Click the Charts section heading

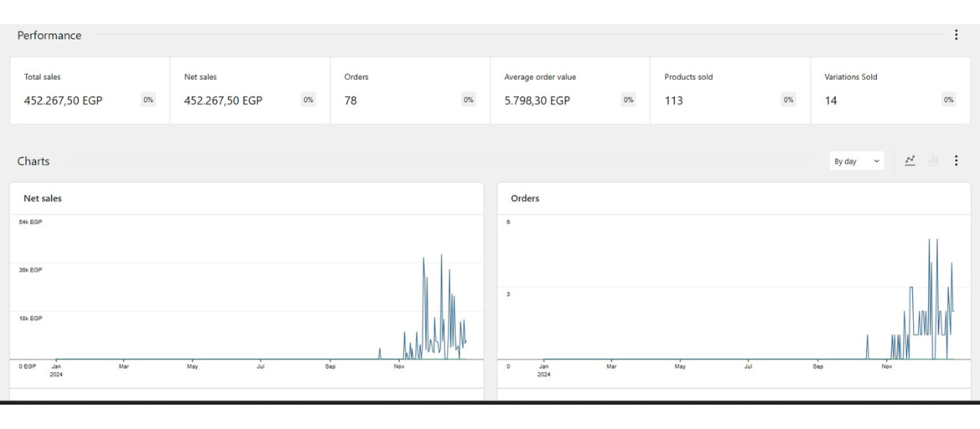(34, 161)
